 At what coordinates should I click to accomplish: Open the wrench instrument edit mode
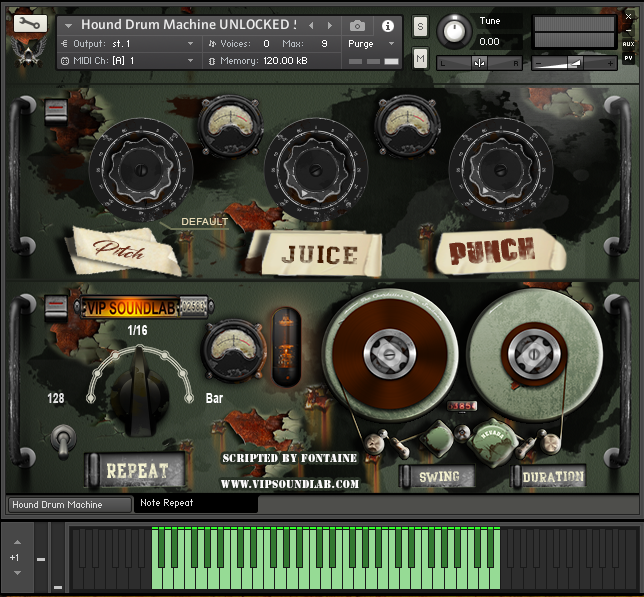point(30,23)
